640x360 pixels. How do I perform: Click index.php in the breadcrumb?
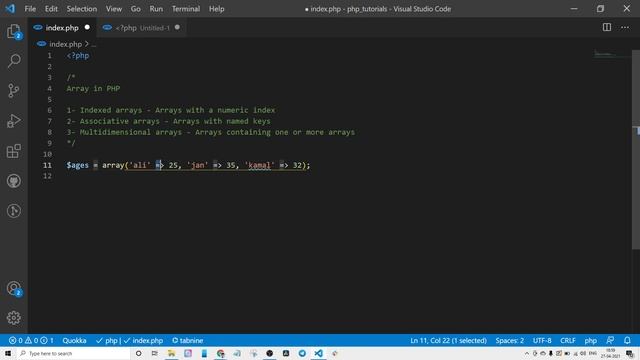click(x=65, y=44)
